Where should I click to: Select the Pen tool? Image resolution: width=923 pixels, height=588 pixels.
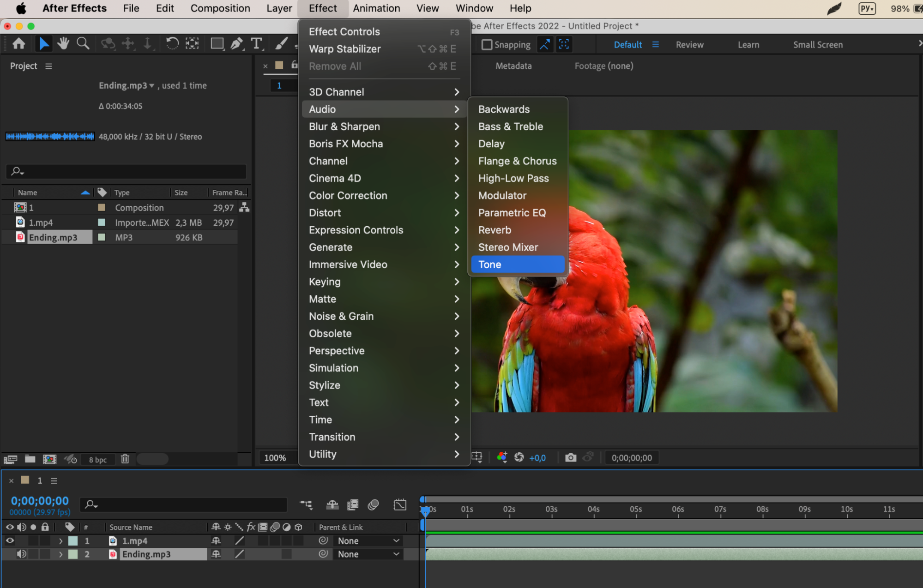[x=236, y=44]
